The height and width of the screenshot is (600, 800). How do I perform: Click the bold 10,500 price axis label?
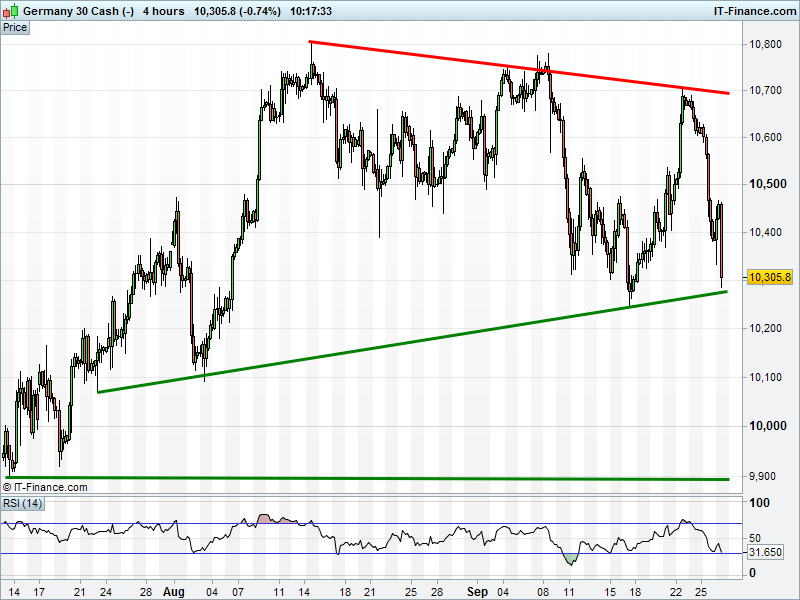pyautogui.click(x=767, y=184)
